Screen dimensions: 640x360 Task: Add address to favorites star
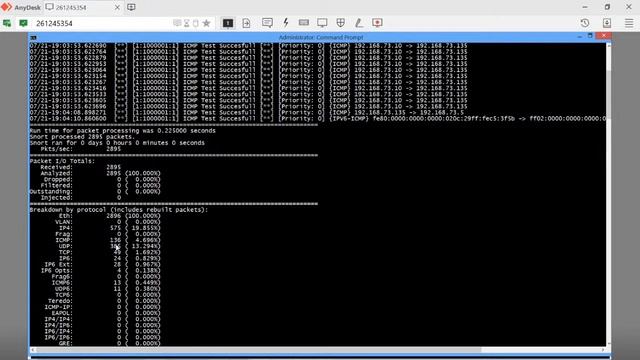pyautogui.click(x=207, y=23)
